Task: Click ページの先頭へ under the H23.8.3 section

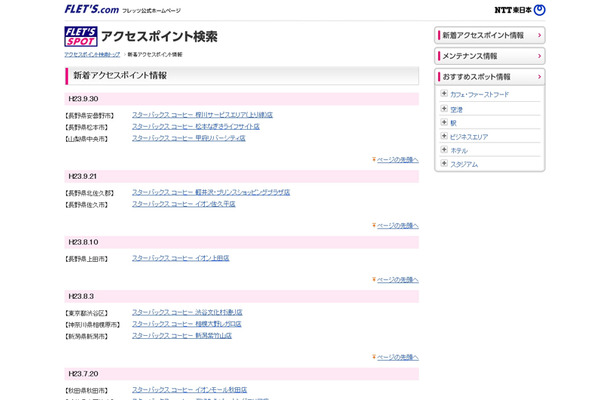Action: click(x=398, y=357)
